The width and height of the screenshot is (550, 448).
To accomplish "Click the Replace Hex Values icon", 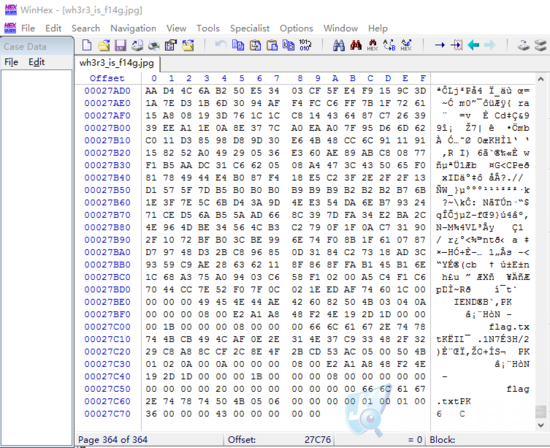I will (x=406, y=45).
